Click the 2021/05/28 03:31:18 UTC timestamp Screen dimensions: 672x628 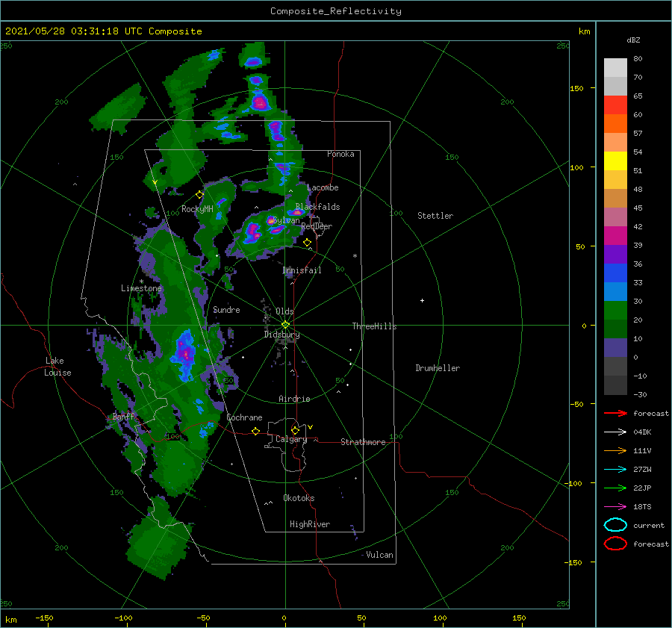click(103, 31)
